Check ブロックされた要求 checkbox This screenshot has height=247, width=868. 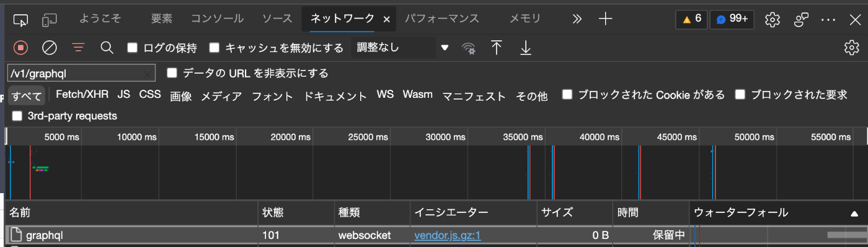tap(740, 95)
